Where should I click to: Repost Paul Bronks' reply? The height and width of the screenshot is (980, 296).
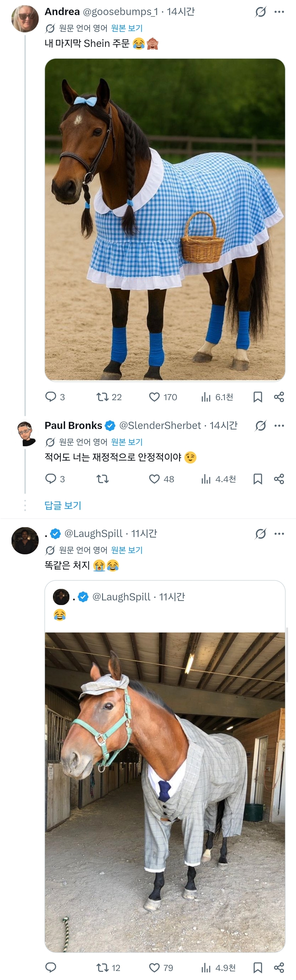(x=102, y=479)
